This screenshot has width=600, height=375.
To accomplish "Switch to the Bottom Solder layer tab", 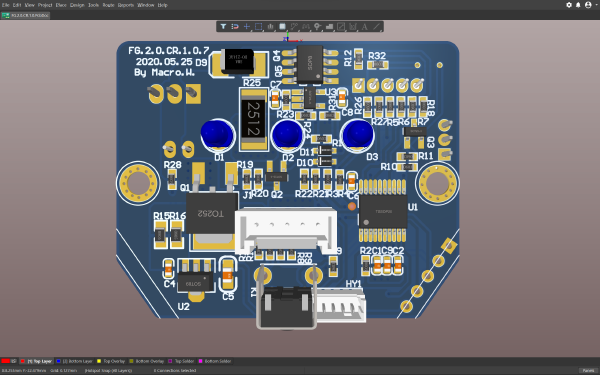I will pos(215,361).
